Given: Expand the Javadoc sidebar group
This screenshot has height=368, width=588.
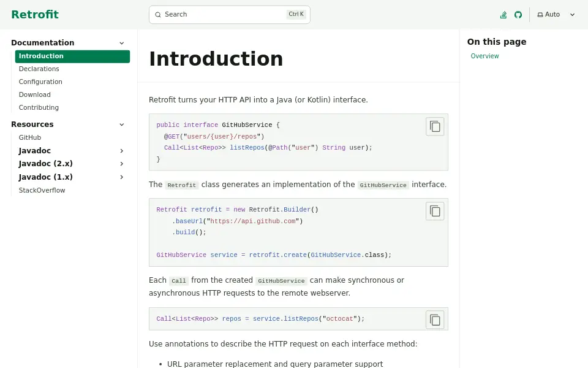Looking at the screenshot, I should tap(121, 151).
